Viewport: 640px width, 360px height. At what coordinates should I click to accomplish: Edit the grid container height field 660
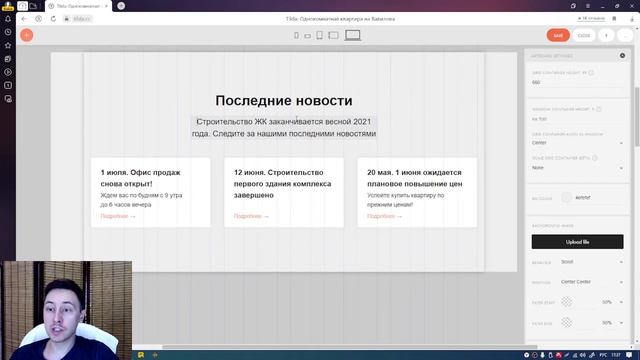click(577, 82)
